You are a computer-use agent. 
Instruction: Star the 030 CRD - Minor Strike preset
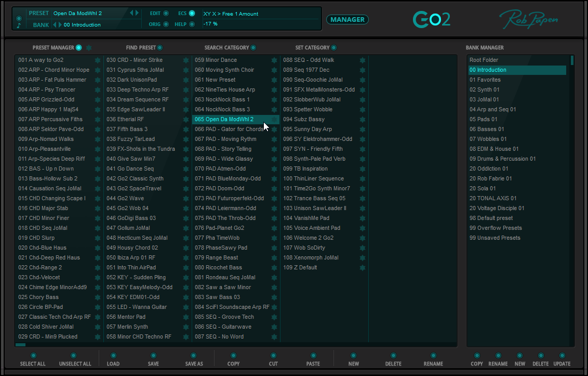pos(185,60)
